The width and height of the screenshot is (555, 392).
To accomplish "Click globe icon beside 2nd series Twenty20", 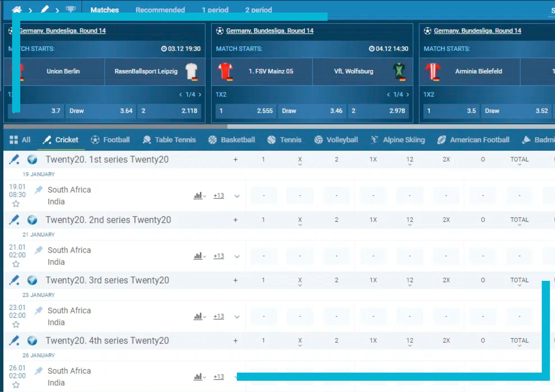I will point(32,220).
